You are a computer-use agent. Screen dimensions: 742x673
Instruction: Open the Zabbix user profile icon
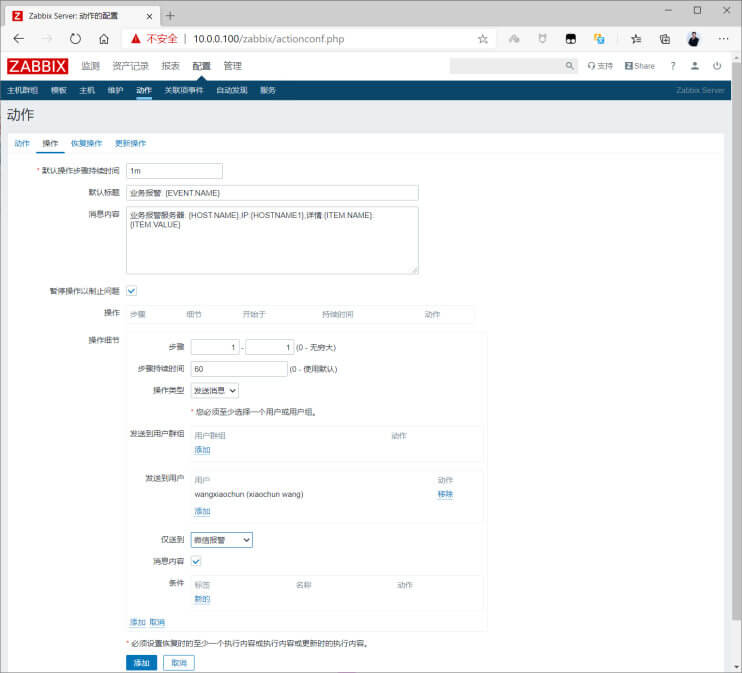[x=695, y=66]
